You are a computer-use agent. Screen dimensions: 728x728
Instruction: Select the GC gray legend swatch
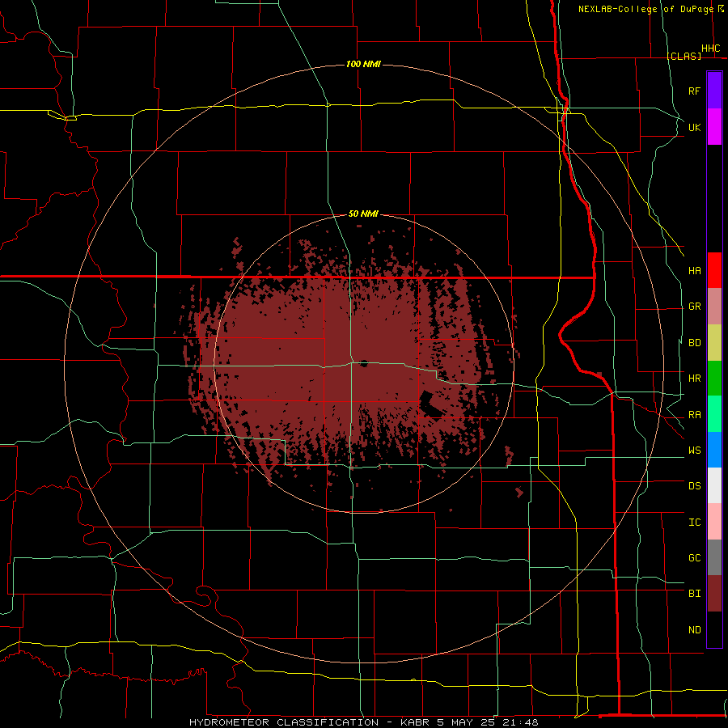[x=714, y=557]
